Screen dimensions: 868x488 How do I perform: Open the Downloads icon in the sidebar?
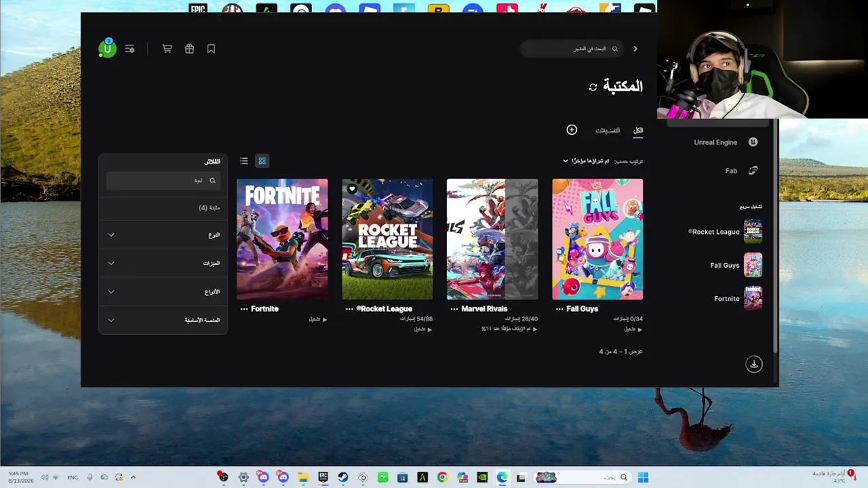[x=753, y=364]
